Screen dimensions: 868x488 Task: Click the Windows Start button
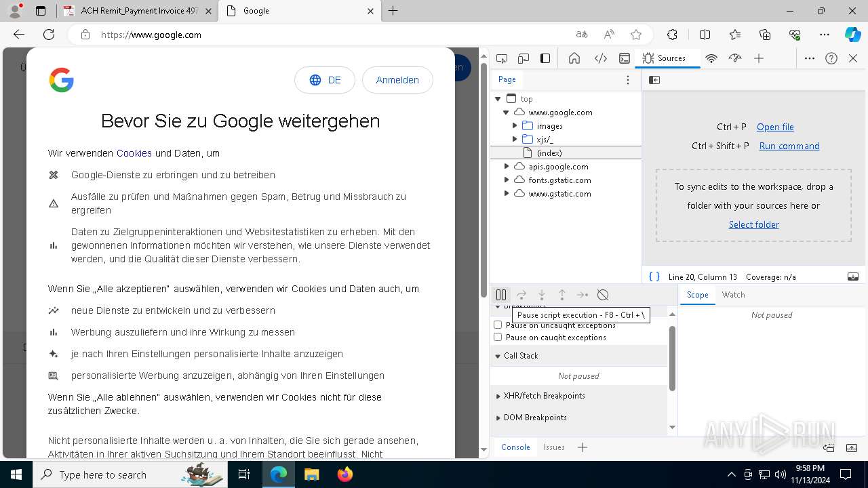[16, 474]
